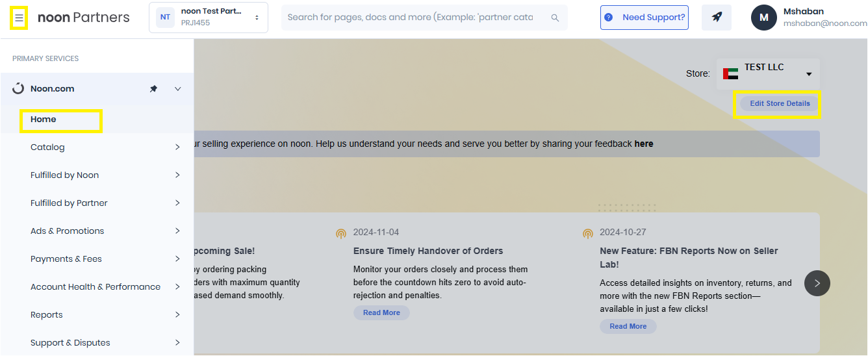Expand the Ads & Promotions chevron
This screenshot has width=868, height=356.
pos(177,231)
